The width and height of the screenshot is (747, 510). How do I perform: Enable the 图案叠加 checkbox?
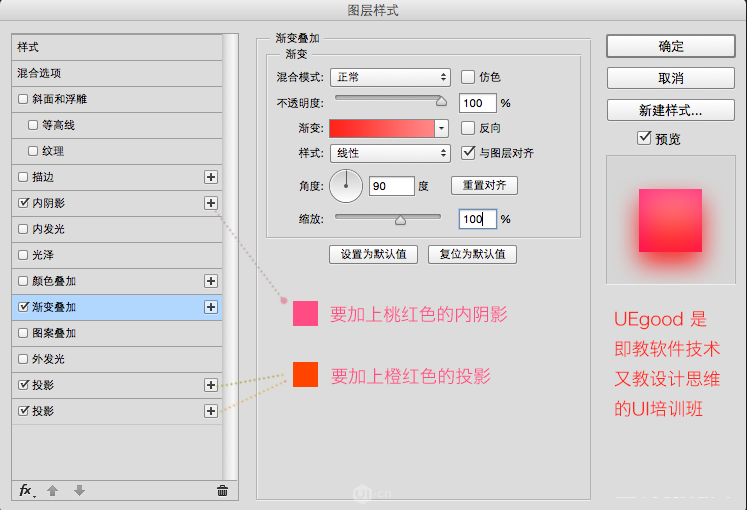coord(23,333)
